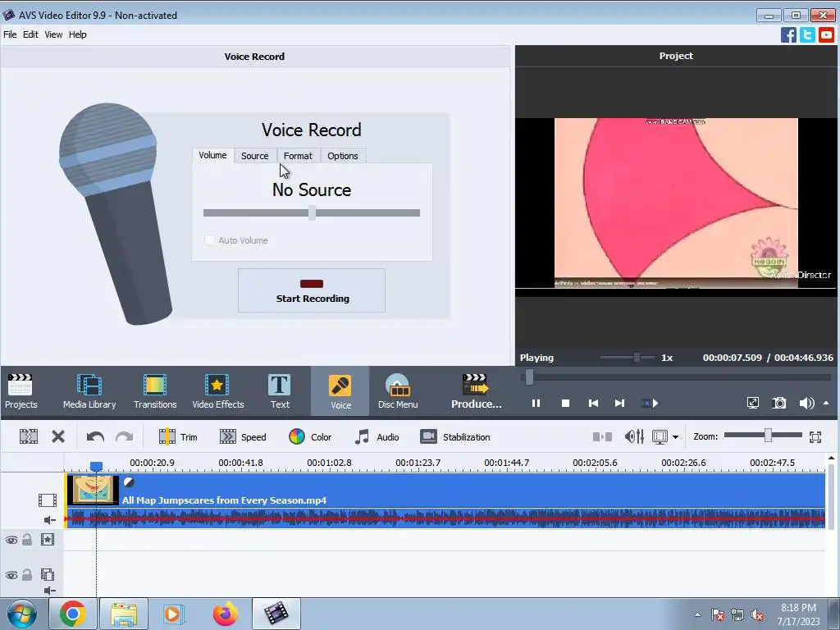Screen dimensions: 840x630
Task: Click the split clip icon in timeline toolbar
Action: 29,436
